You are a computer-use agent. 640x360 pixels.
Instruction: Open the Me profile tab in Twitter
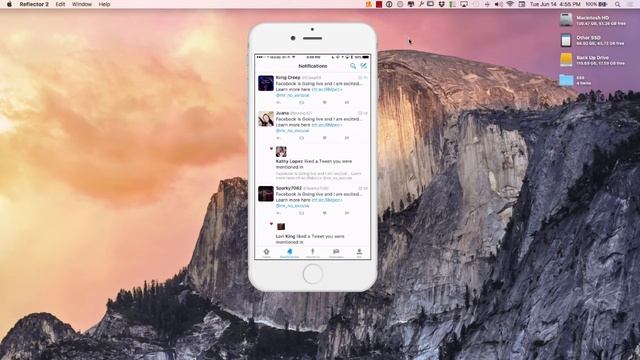click(359, 253)
